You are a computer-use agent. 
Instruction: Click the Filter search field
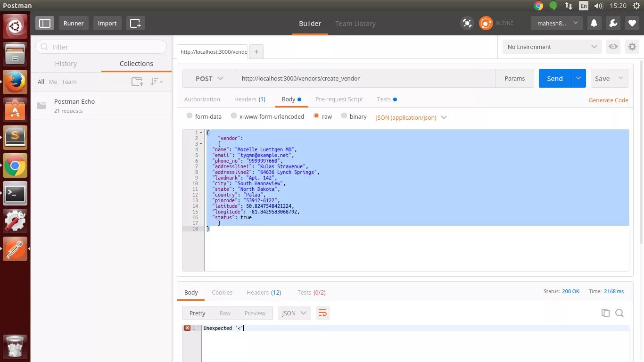[x=101, y=47]
